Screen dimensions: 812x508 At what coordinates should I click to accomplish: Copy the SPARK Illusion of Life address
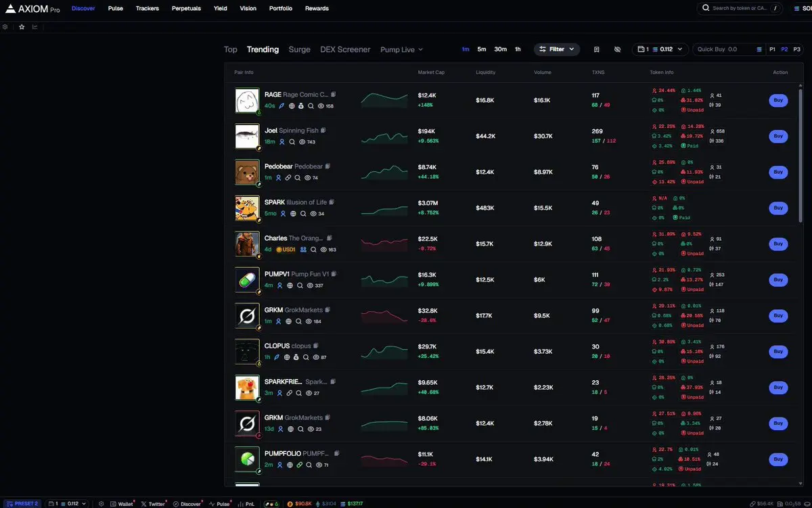(x=332, y=202)
